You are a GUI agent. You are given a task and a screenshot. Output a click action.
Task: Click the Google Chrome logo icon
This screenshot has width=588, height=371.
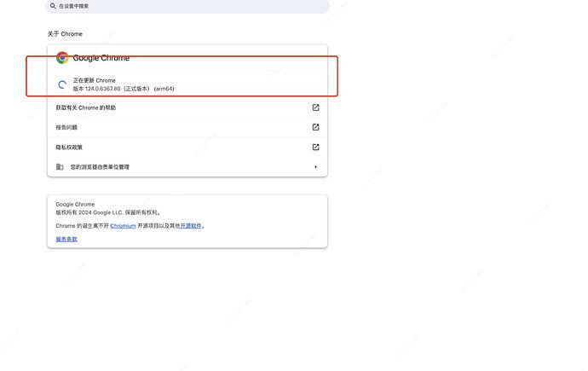[x=62, y=58]
